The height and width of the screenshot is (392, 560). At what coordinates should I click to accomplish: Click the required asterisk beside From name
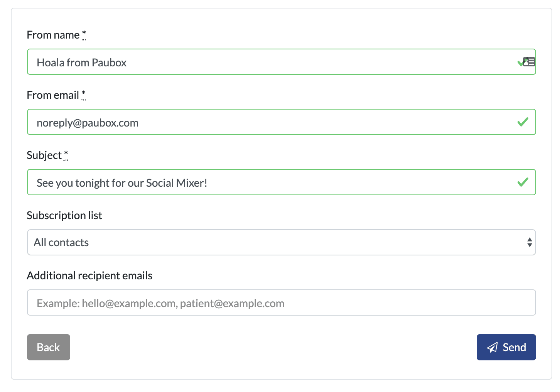84,34
